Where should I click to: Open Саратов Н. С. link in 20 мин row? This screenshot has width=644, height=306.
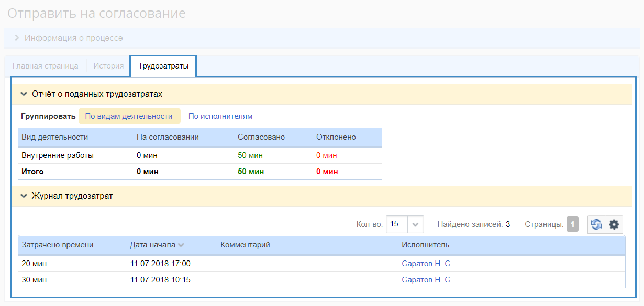[x=427, y=264]
